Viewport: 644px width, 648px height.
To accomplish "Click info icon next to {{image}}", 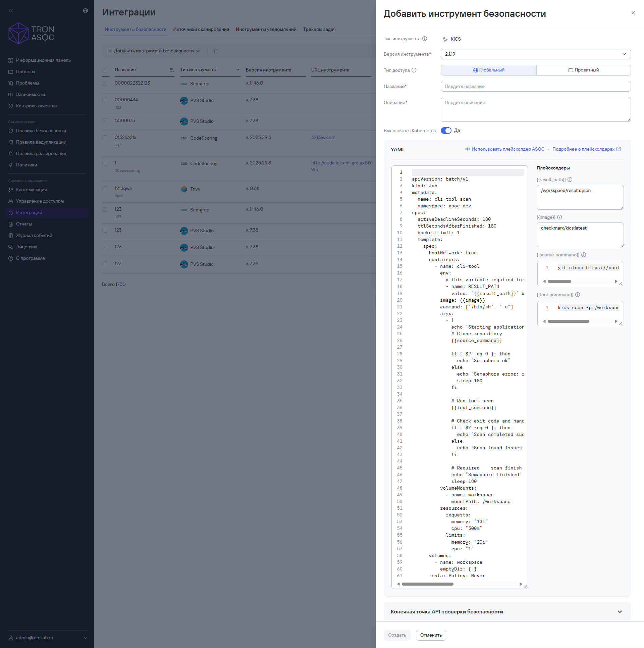I will (559, 217).
